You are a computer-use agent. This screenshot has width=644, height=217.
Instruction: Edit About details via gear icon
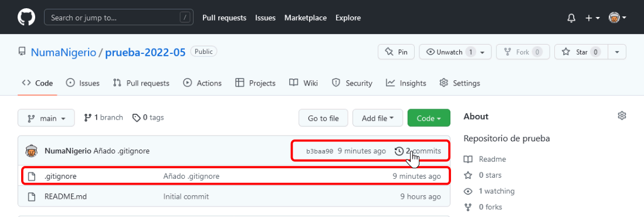coord(622,116)
